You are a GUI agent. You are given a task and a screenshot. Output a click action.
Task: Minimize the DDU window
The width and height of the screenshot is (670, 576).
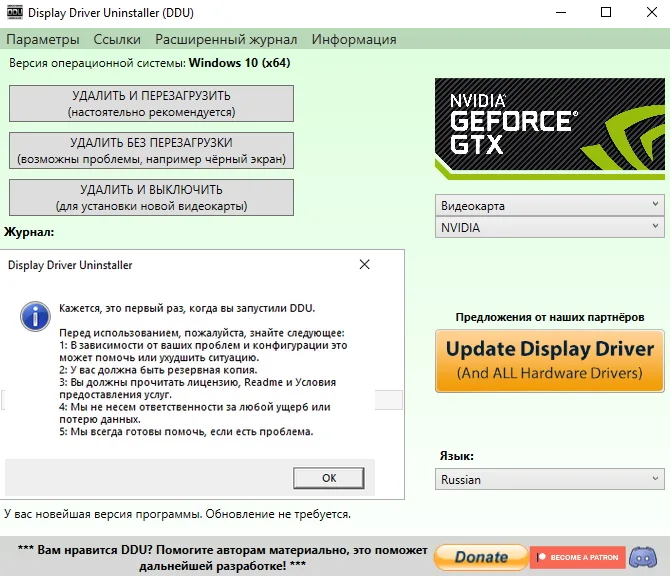[561, 12]
